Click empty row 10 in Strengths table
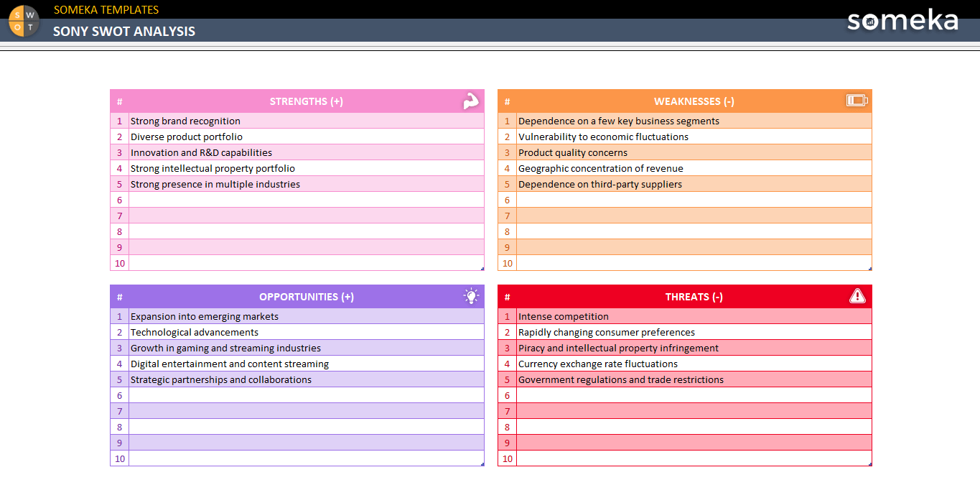 [307, 263]
